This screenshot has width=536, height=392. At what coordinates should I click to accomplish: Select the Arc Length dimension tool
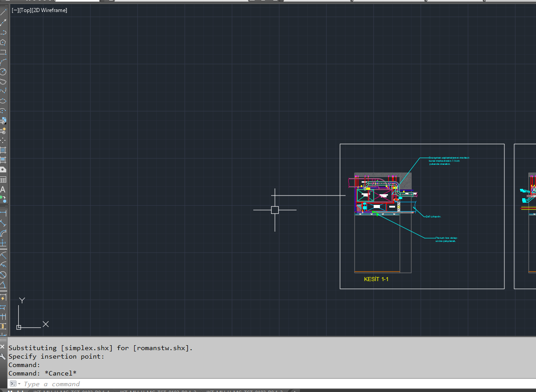[3, 233]
